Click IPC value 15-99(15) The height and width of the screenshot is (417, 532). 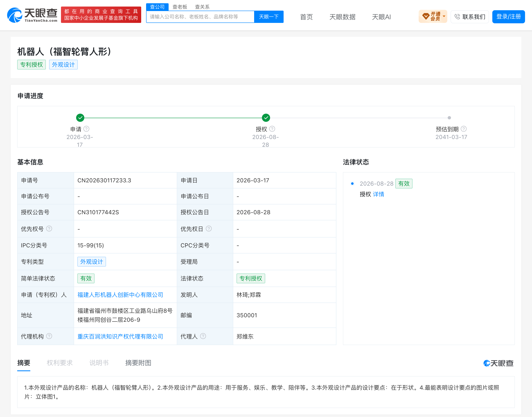[91, 245]
